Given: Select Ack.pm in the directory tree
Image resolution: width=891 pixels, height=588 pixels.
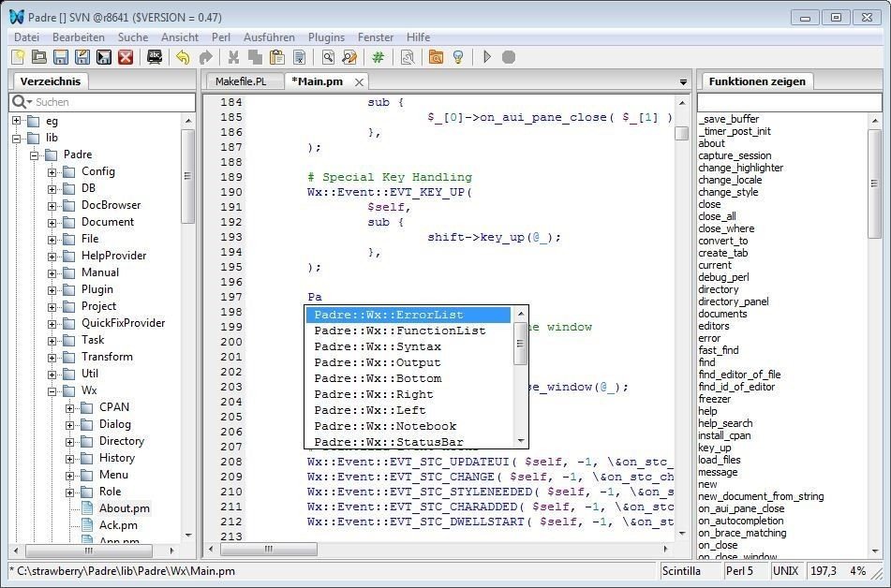Looking at the screenshot, I should coord(118,525).
